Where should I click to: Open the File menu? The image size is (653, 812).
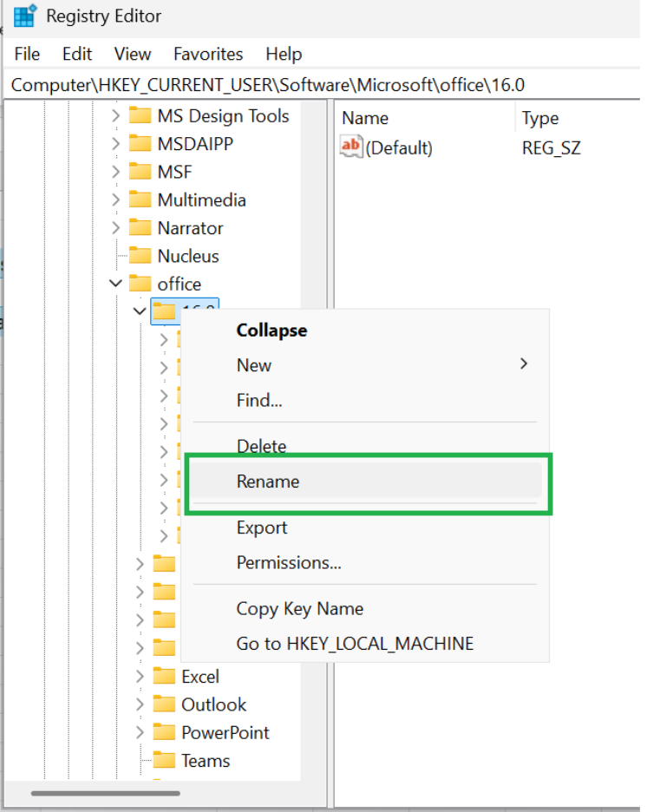coord(27,54)
